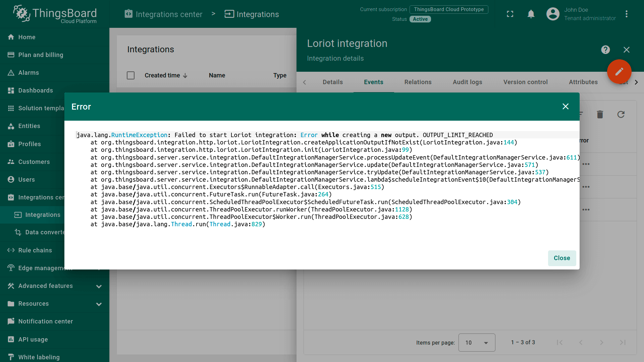
Task: Toggle the select-all checkbox in Integrations table
Action: pyautogui.click(x=130, y=75)
